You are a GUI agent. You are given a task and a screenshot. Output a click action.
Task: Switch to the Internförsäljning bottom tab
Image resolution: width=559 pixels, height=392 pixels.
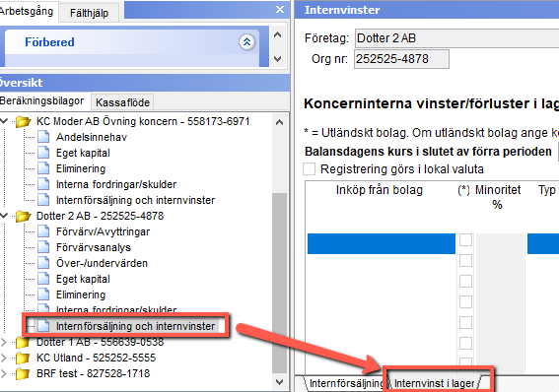click(x=346, y=383)
